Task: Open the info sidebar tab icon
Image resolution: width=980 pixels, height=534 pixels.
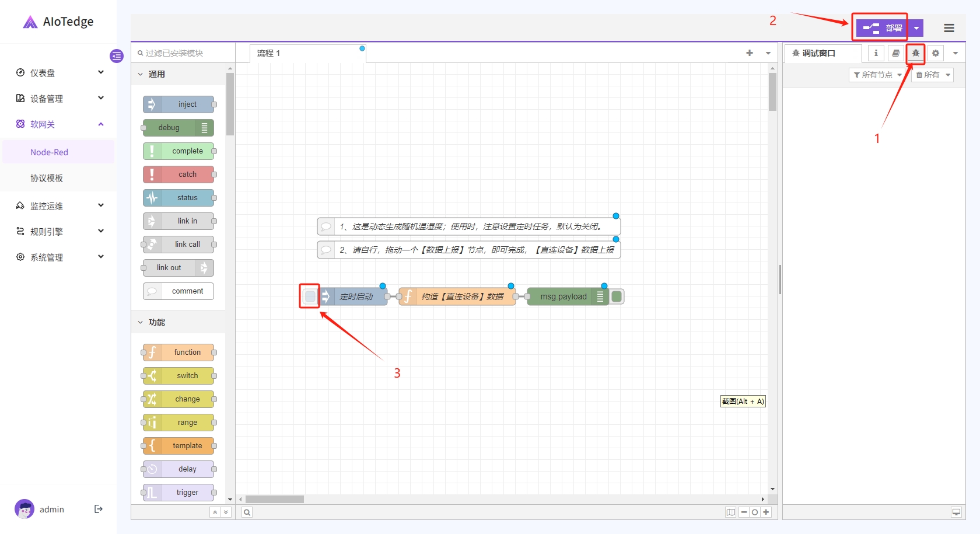Action: tap(876, 53)
